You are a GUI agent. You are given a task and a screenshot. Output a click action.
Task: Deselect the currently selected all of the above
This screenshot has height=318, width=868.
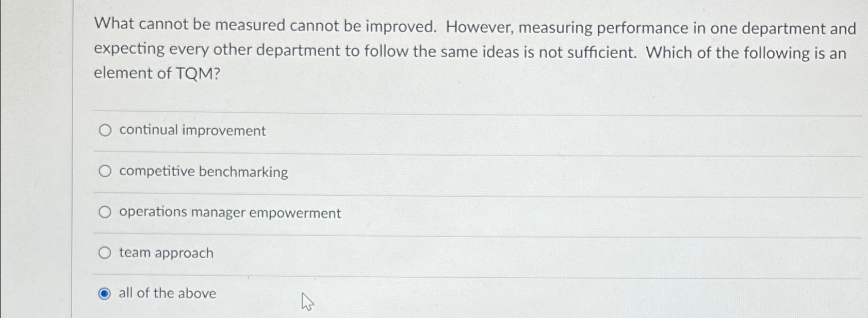[x=106, y=293]
